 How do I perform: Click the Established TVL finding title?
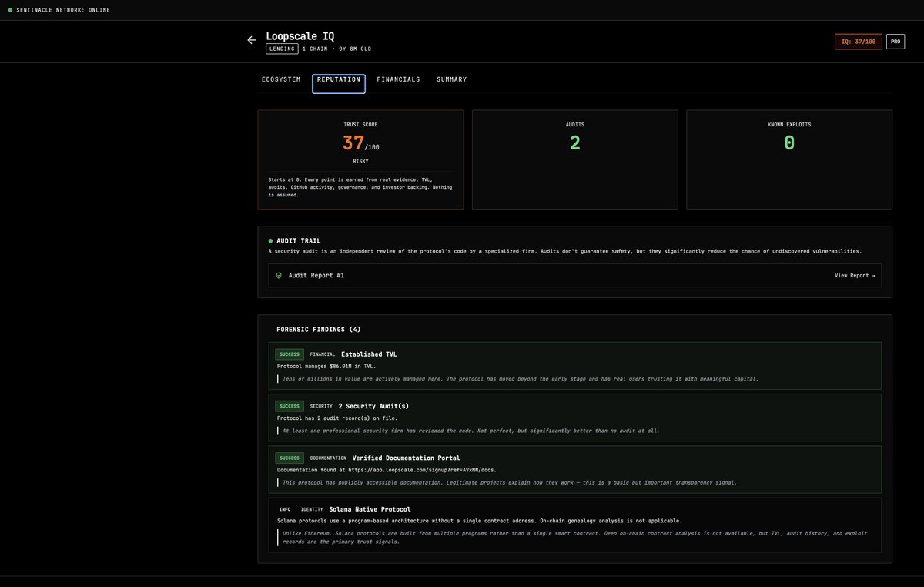tap(369, 354)
